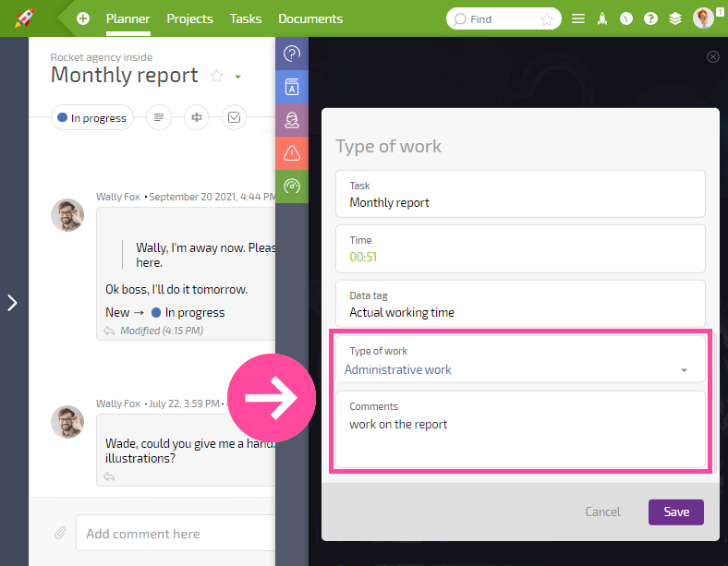Click the rocket logo icon

point(24,18)
